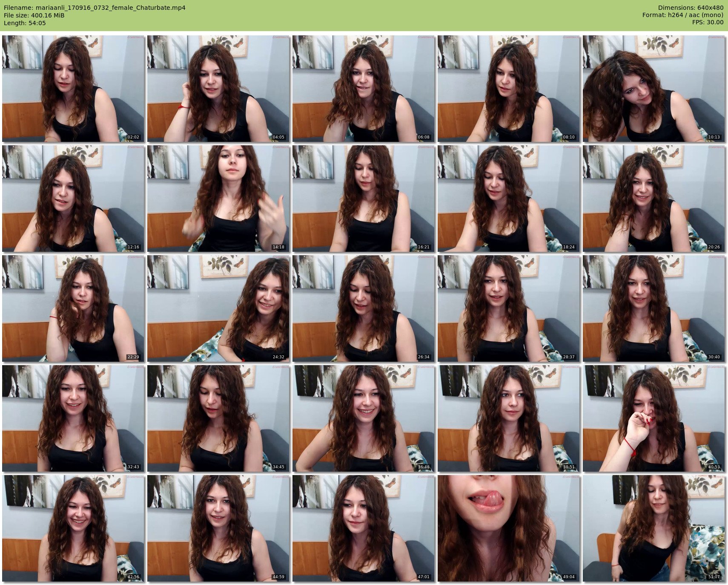
Task: Choose the frame stamped 40:53
Action: (654, 418)
